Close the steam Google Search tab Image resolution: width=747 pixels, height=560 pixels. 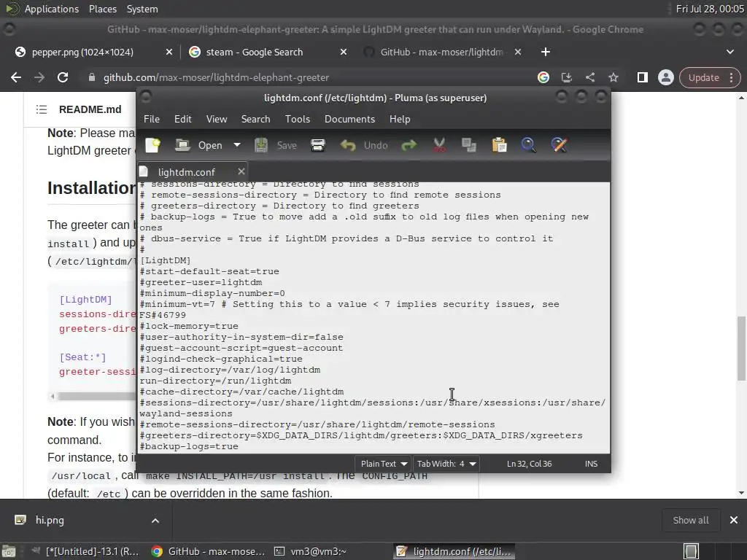tap(344, 52)
